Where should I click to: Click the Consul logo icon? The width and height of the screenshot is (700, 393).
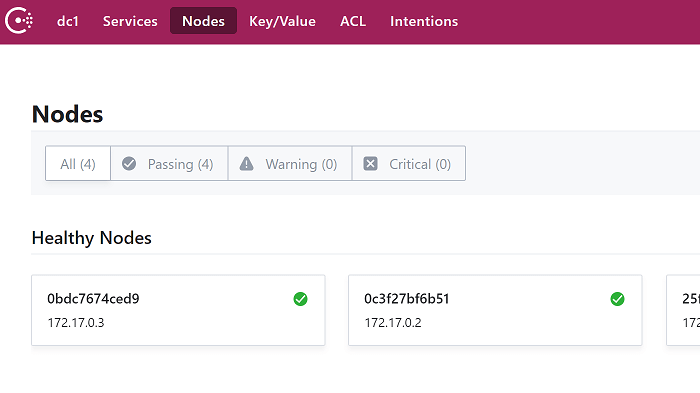tap(19, 21)
